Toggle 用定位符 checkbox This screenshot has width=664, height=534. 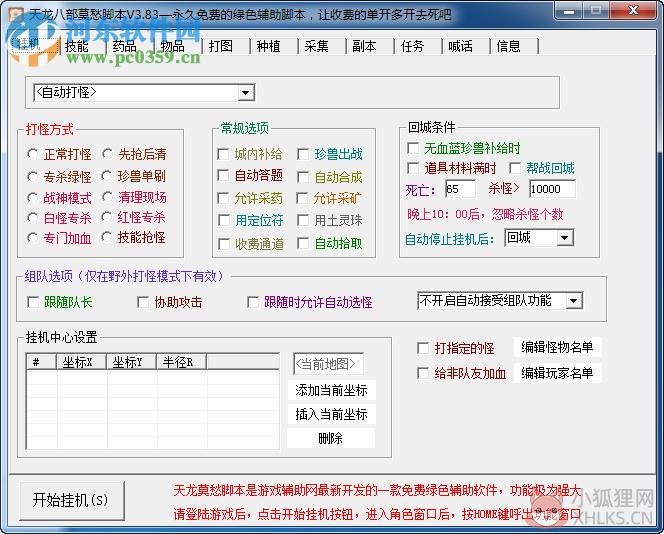pos(223,220)
